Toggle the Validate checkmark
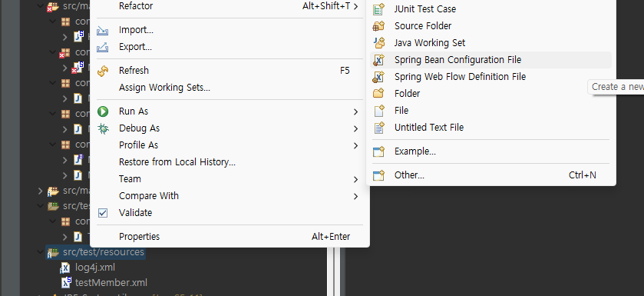The width and height of the screenshot is (644, 296). [x=103, y=213]
